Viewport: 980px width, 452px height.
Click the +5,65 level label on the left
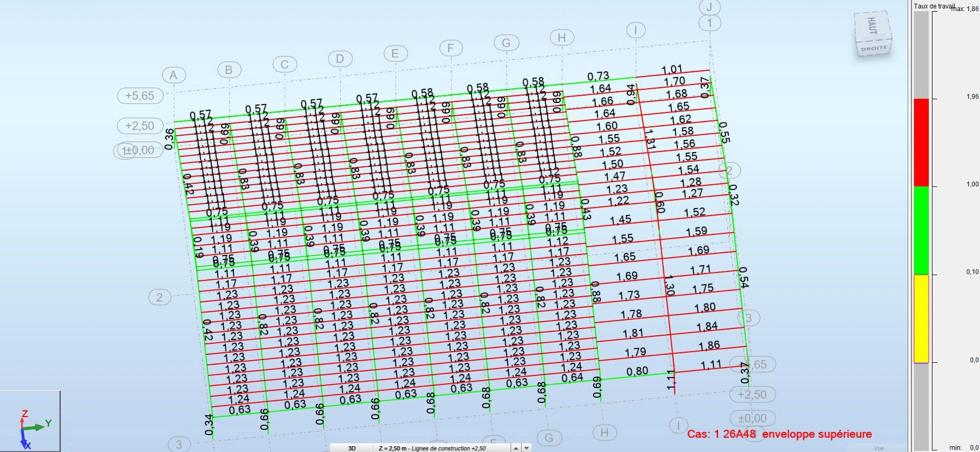click(140, 96)
